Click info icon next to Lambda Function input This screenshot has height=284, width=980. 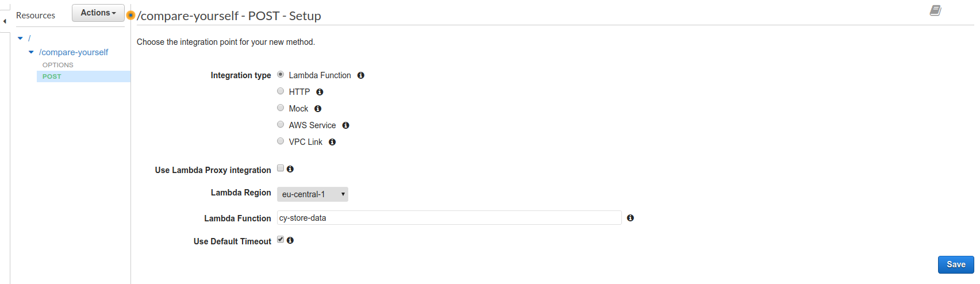point(631,218)
